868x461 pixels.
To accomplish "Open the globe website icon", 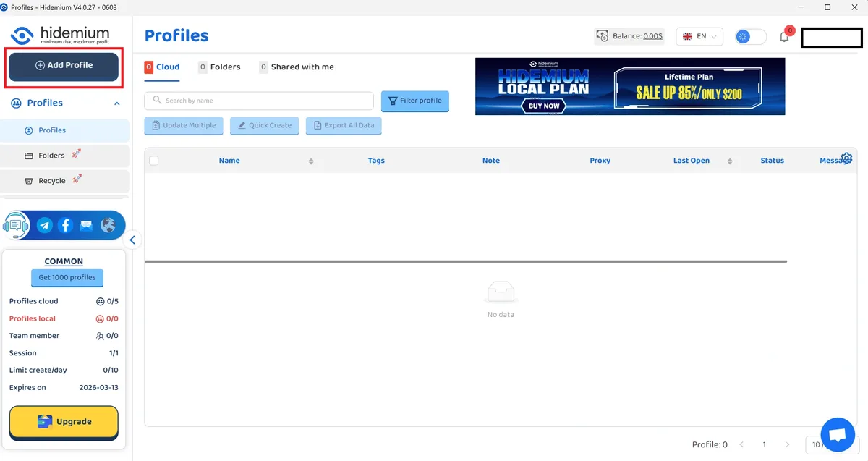I will (x=108, y=225).
